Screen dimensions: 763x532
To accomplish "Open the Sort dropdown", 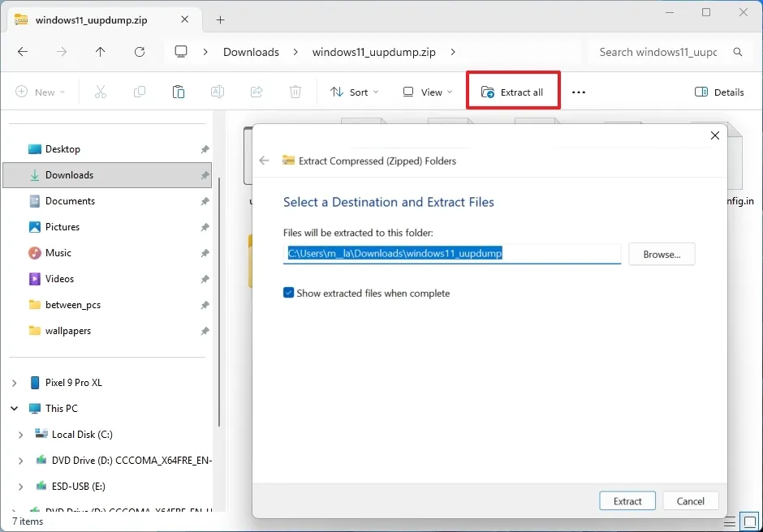I will (355, 91).
